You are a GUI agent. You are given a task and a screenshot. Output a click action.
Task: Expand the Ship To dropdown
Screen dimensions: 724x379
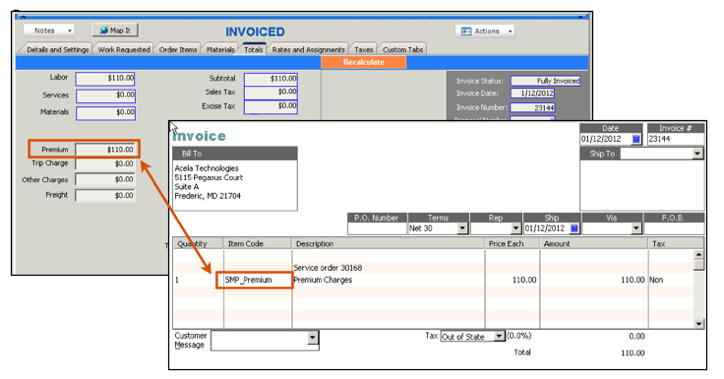click(697, 154)
